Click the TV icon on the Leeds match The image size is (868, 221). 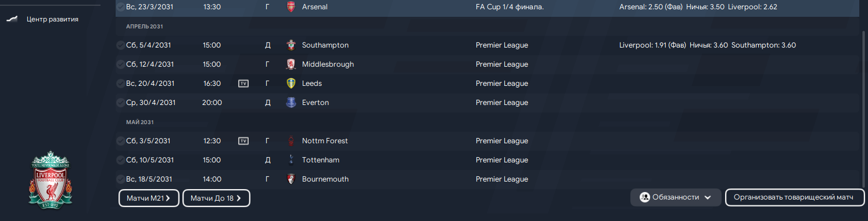click(243, 84)
